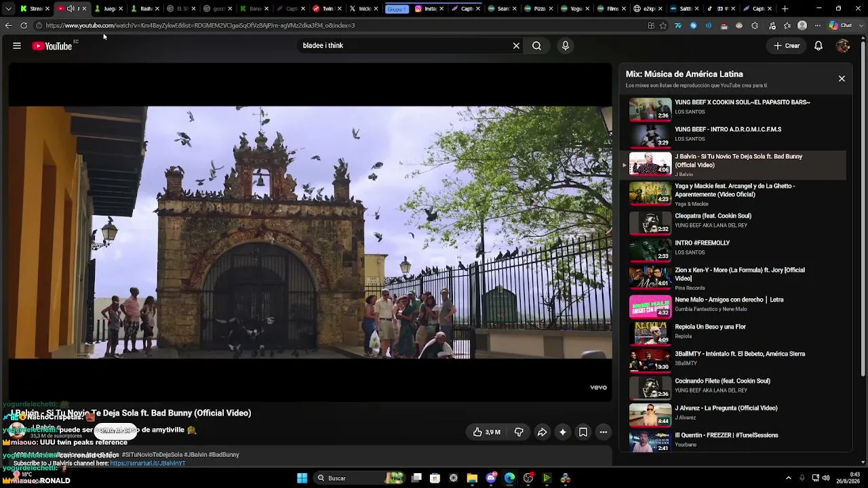868x488 pixels.
Task: Open the #JBalvin hashtag link
Action: click(195, 455)
